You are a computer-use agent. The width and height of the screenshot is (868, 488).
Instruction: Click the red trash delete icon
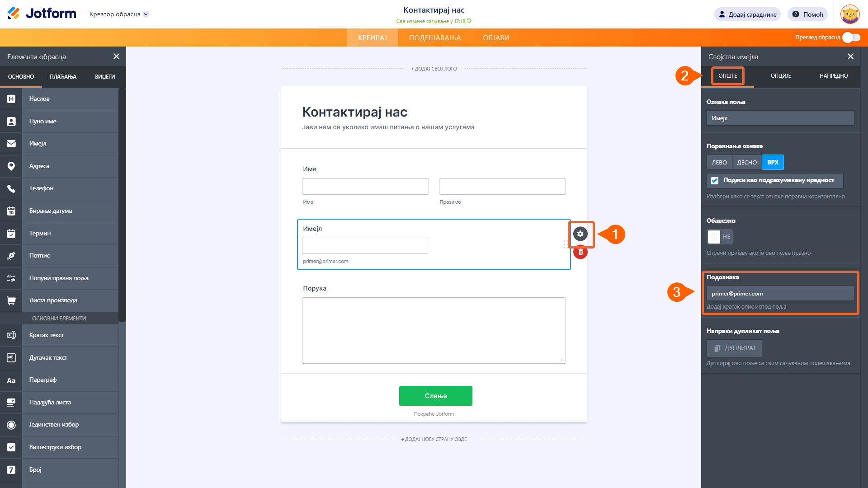click(x=580, y=252)
